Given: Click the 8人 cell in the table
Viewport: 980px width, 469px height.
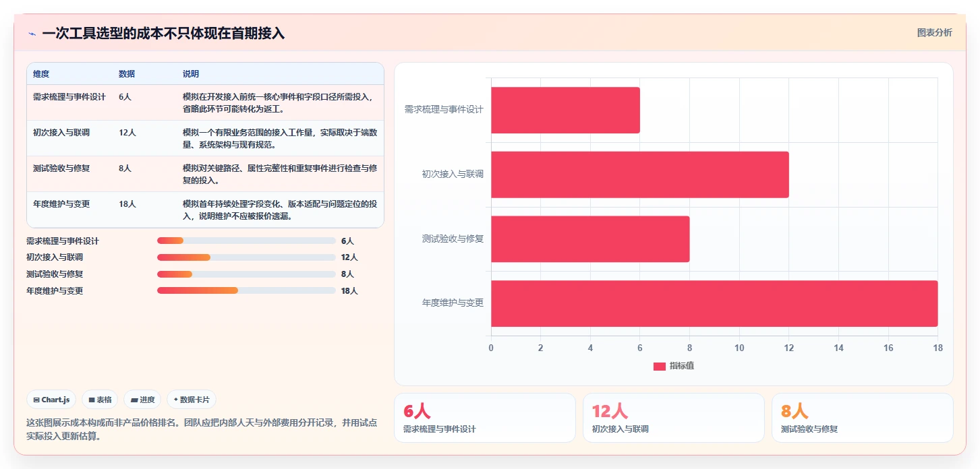Looking at the screenshot, I should tap(125, 168).
